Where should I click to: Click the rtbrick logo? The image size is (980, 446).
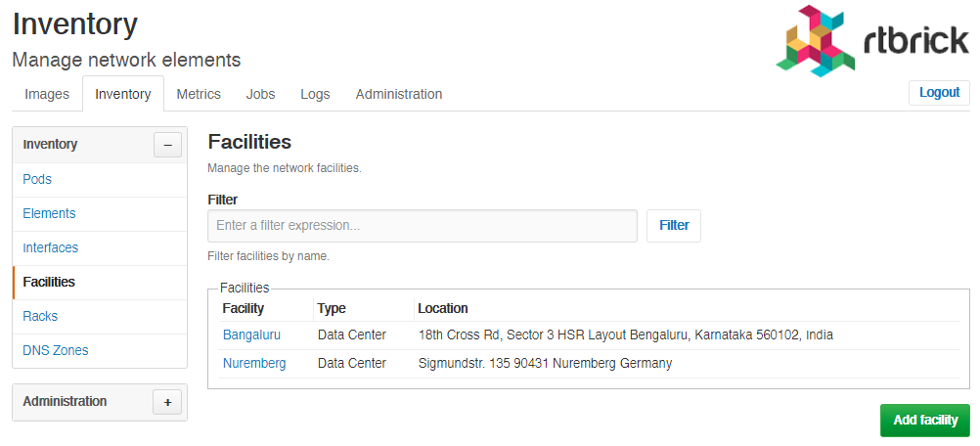pyautogui.click(x=872, y=41)
